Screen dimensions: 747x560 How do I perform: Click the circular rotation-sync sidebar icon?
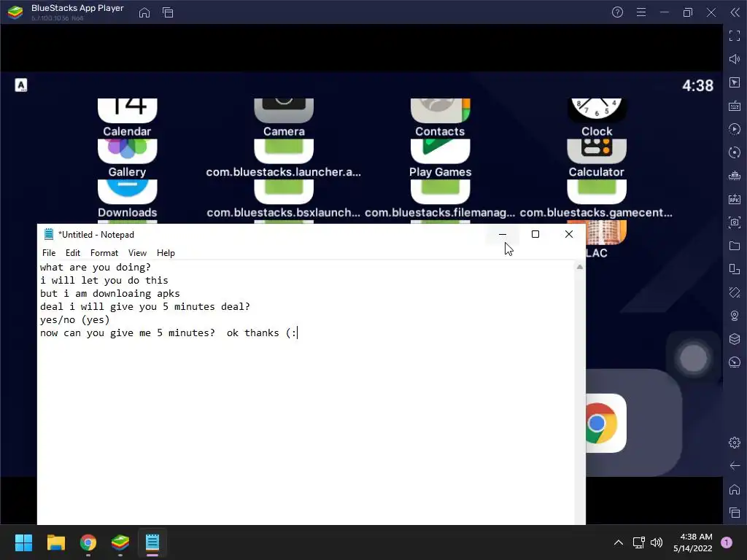tap(734, 152)
